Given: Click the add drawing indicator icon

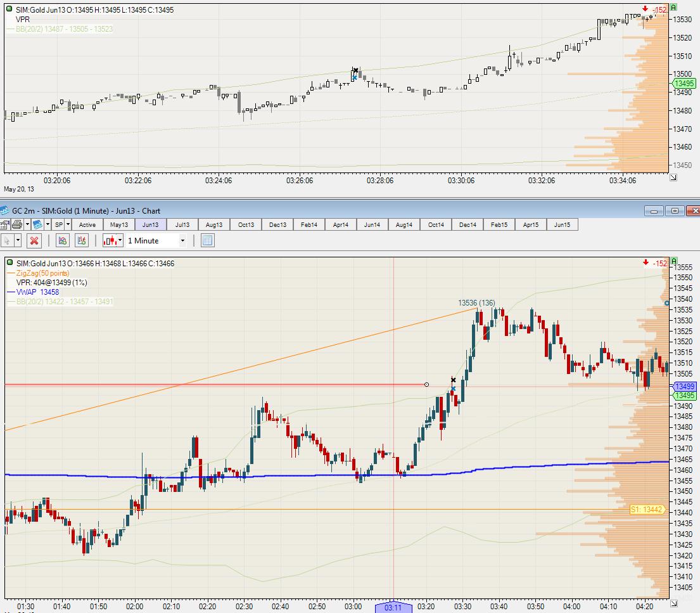Looking at the screenshot, I should click(63, 240).
